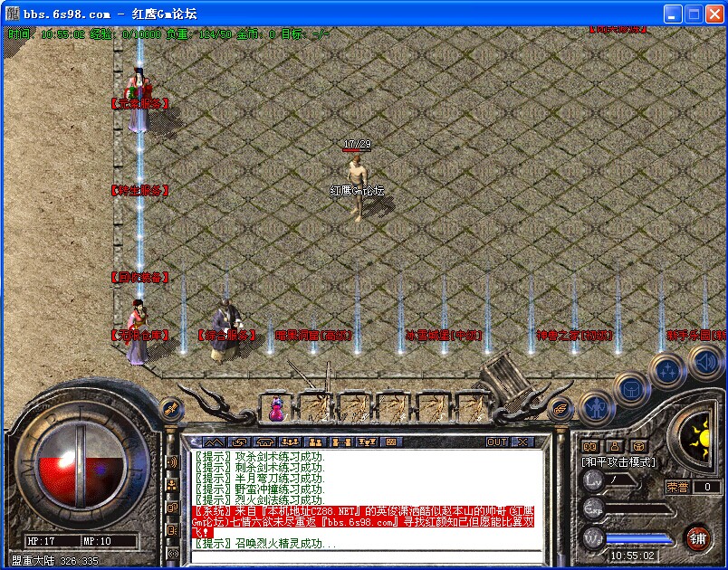Toggle the bottom broadcast chat filter icon
This screenshot has height=570, width=728.
pyautogui.click(x=172, y=553)
